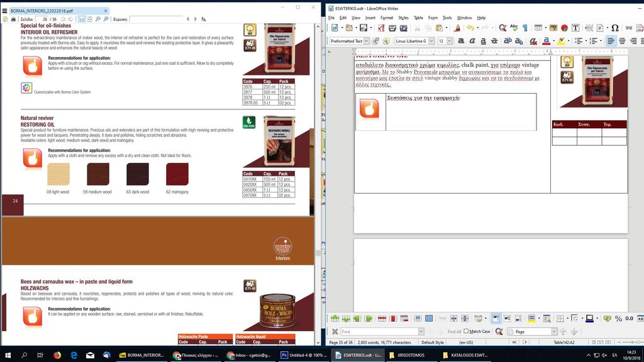Open the Table menu in Writer
The height and width of the screenshot is (362, 644).
click(x=418, y=18)
